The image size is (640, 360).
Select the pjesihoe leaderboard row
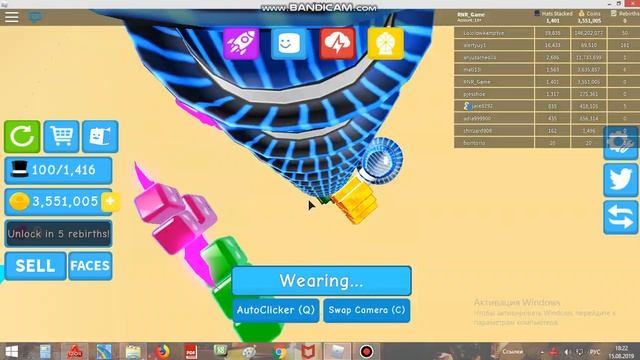[547, 94]
